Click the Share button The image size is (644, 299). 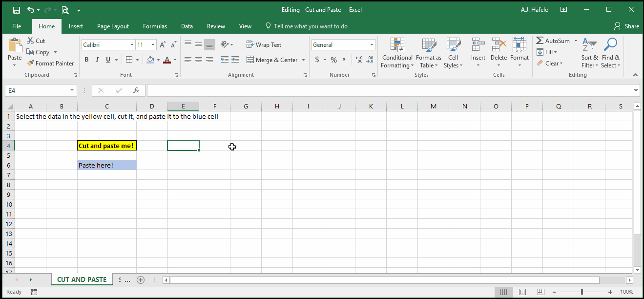626,26
